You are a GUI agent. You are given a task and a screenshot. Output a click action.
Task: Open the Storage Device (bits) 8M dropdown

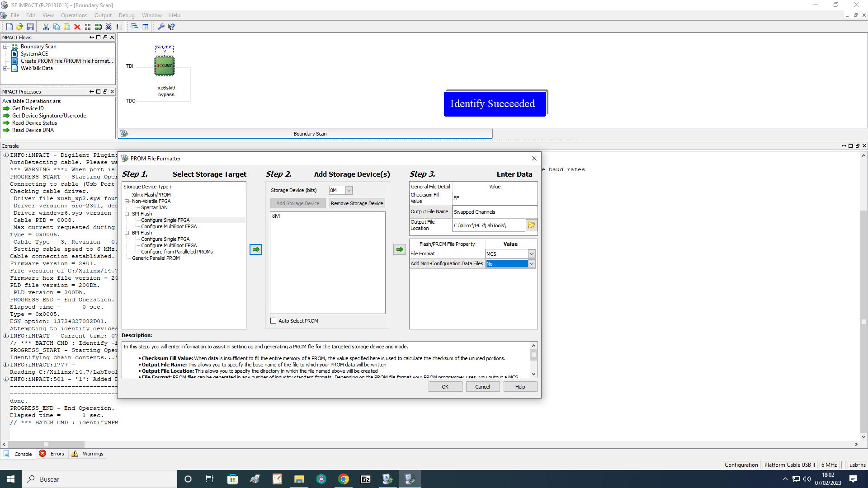tap(349, 191)
